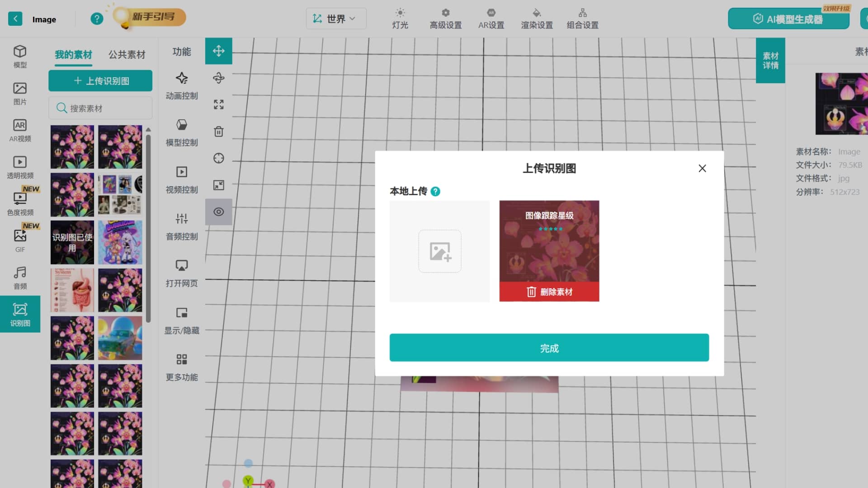Toggle the eye visibility tool
This screenshot has height=488, width=868.
point(219,212)
